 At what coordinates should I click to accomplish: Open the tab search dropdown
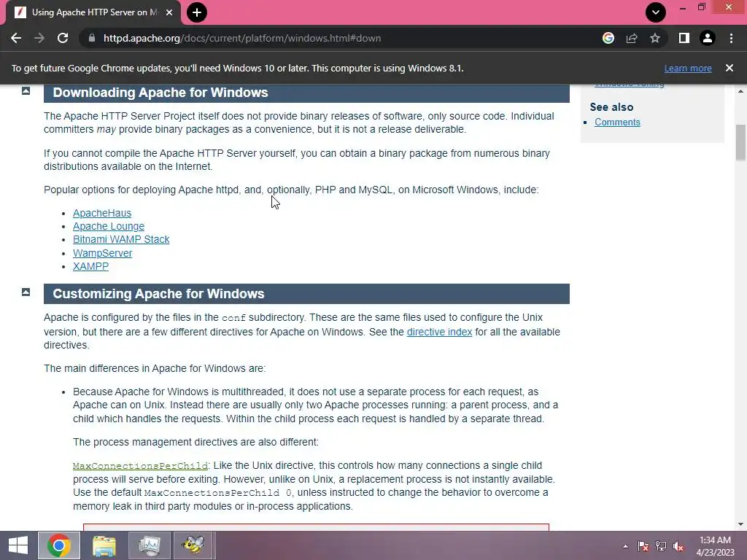656,12
